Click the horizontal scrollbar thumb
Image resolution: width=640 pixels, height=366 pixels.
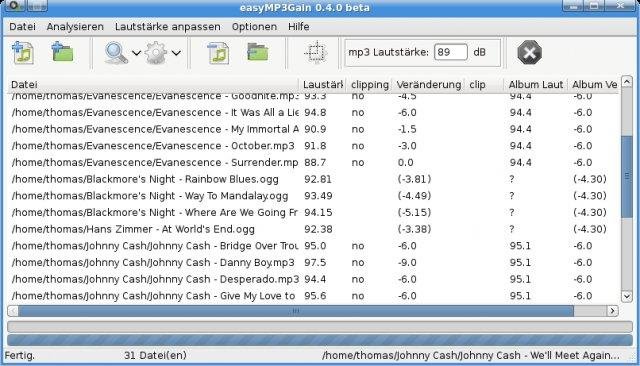(x=296, y=311)
